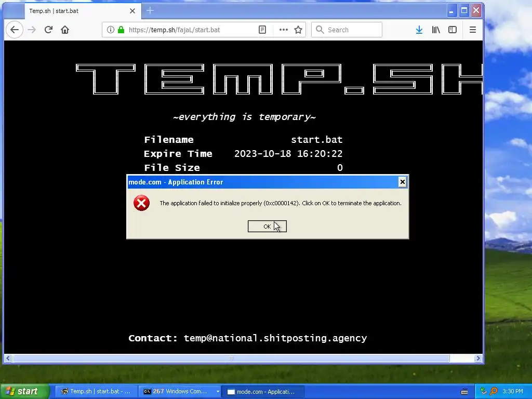Click the contact email temp@national address
The image size is (532, 399).
click(275, 338)
